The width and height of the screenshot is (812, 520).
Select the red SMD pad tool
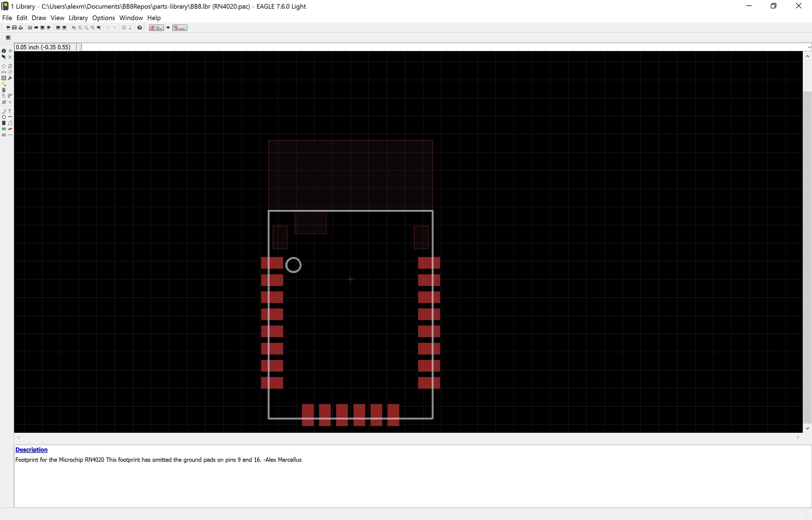point(10,129)
